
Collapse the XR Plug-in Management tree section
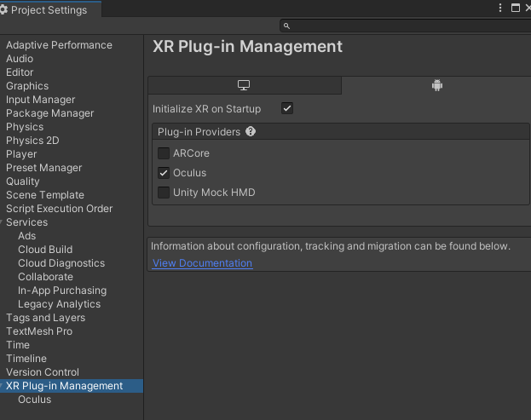click(x=2, y=386)
